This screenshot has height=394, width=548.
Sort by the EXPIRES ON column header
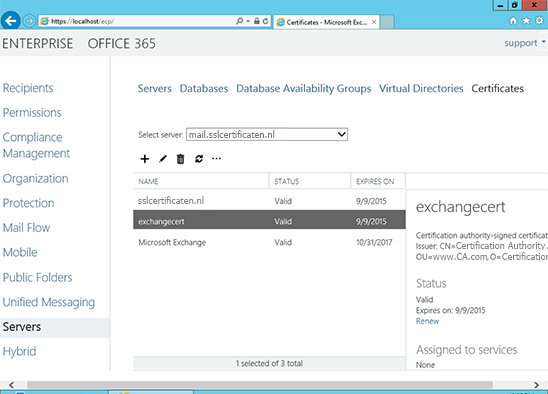pos(378,181)
